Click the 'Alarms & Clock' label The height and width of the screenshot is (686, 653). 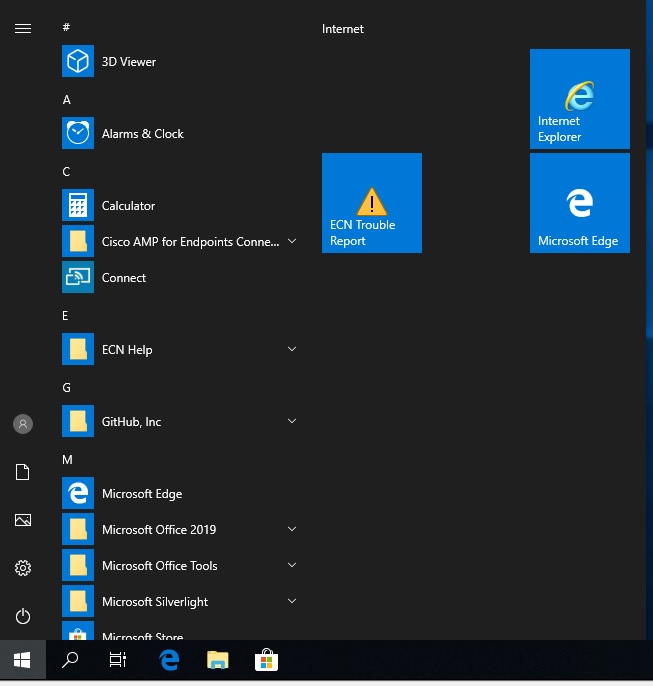(x=143, y=133)
